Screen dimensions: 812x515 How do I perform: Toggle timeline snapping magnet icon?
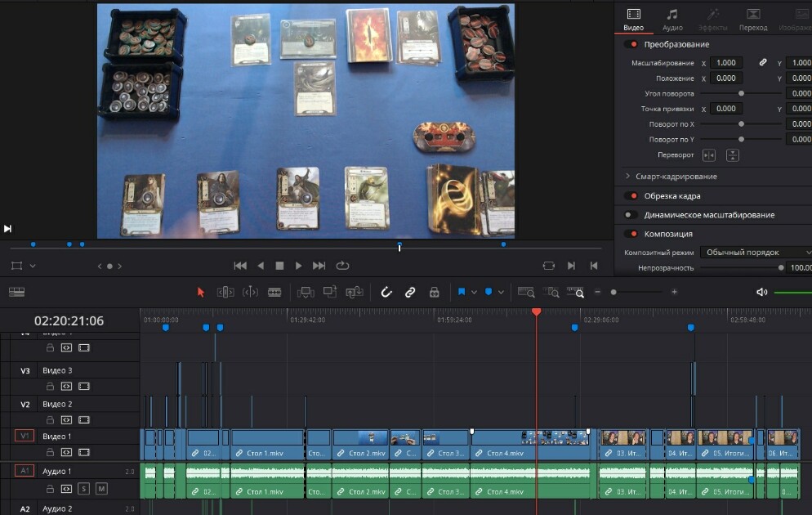386,292
